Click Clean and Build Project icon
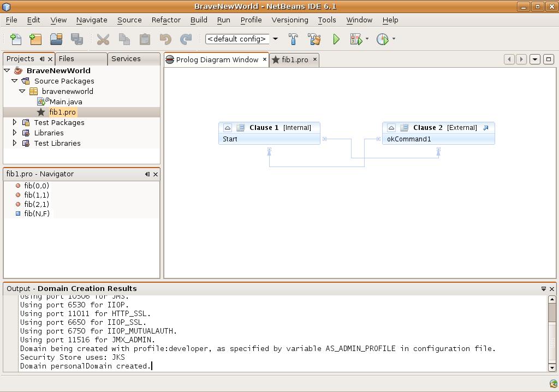This screenshot has width=559, height=392. 314,39
